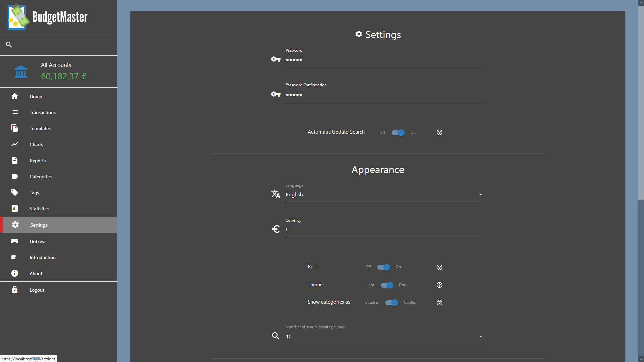Image resolution: width=644 pixels, height=362 pixels.
Task: Click the Off label of Automatic Update Search
Action: click(x=382, y=132)
